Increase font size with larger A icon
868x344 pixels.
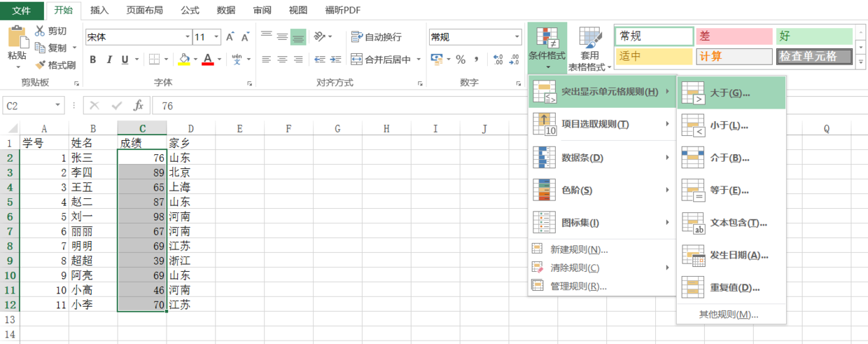pyautogui.click(x=230, y=37)
